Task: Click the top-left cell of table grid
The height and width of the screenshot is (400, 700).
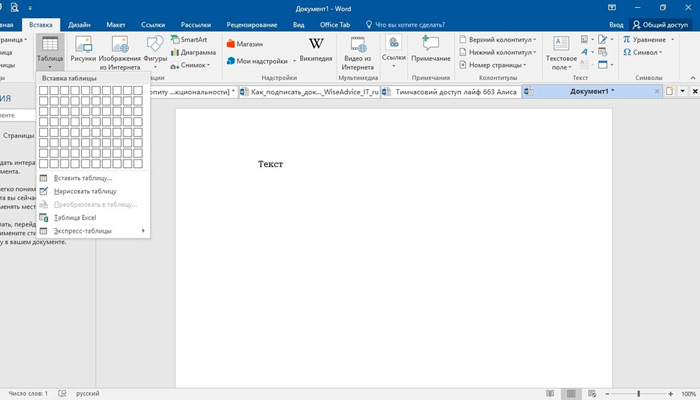Action: coord(44,91)
